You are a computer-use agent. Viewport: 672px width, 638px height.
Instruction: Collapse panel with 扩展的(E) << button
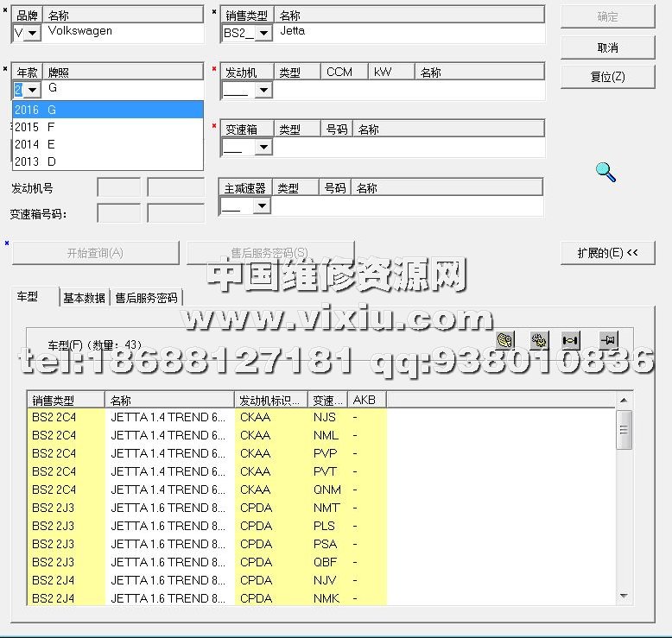[x=607, y=253]
